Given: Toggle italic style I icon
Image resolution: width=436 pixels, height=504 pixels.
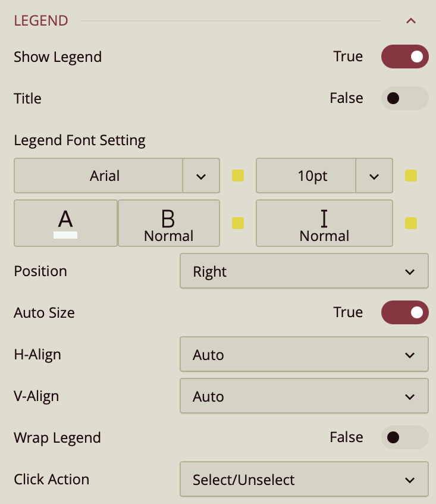Looking at the screenshot, I should [324, 219].
